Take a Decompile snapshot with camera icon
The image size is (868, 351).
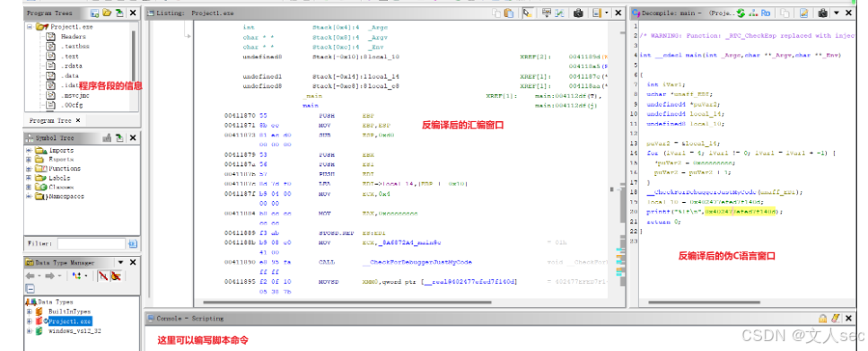[822, 13]
